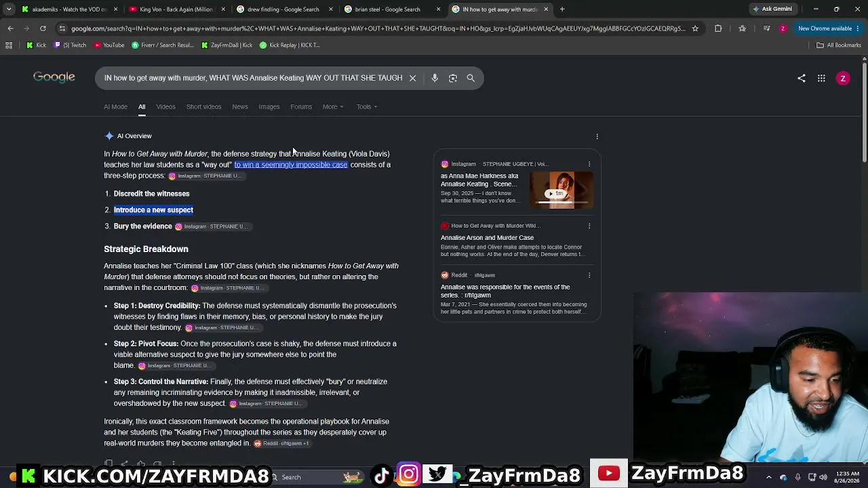
Task: Open the Reddit post about Annalise
Action: (505, 291)
